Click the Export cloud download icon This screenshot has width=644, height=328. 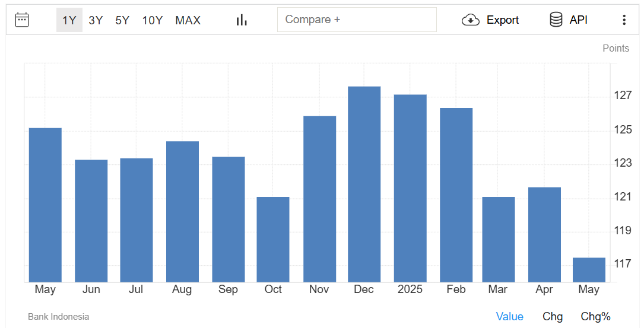click(x=471, y=20)
